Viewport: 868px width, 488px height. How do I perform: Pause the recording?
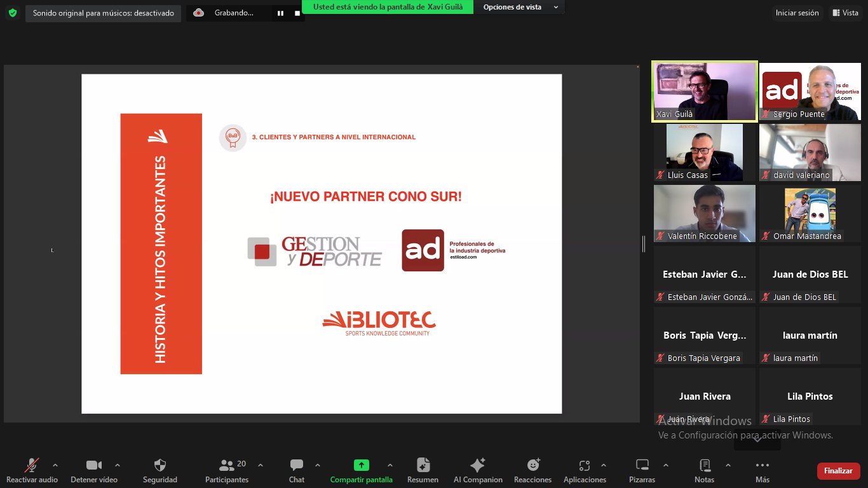coord(280,13)
